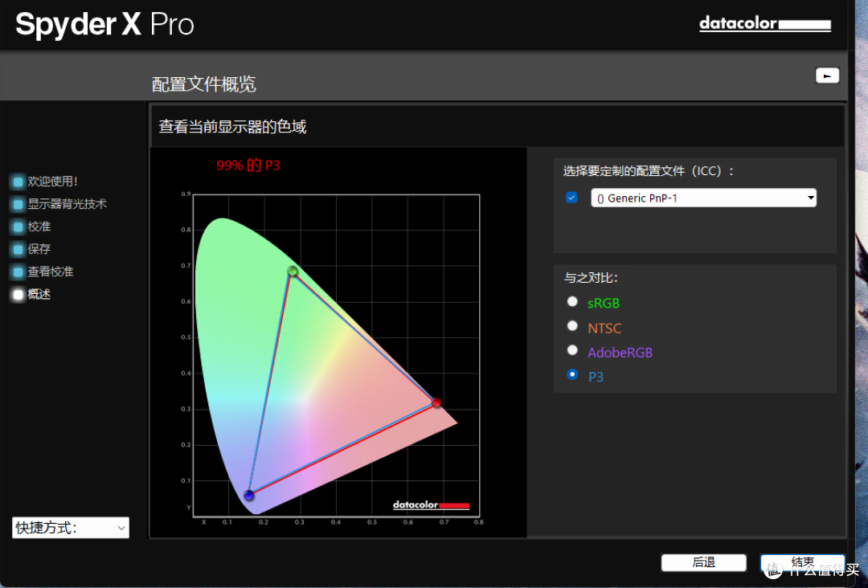Go to 显示器背光技术 step in sidebar
Viewport: 868px width, 588px height.
coord(67,204)
